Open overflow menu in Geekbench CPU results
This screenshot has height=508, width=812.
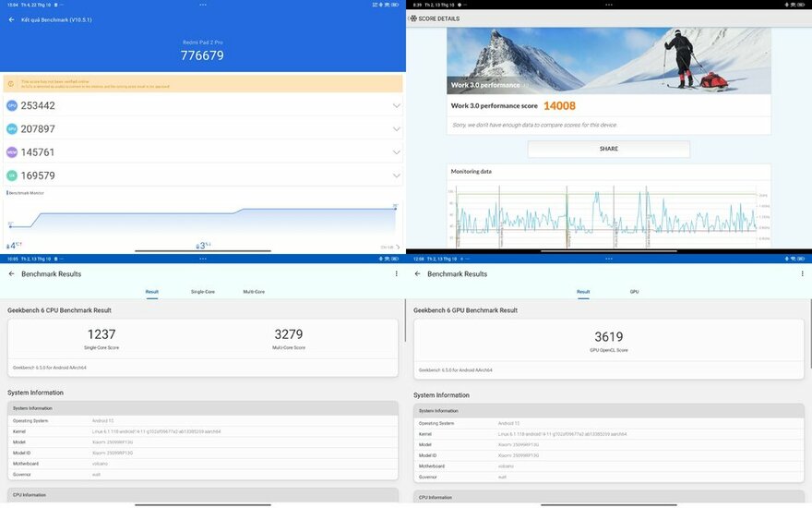pos(397,274)
